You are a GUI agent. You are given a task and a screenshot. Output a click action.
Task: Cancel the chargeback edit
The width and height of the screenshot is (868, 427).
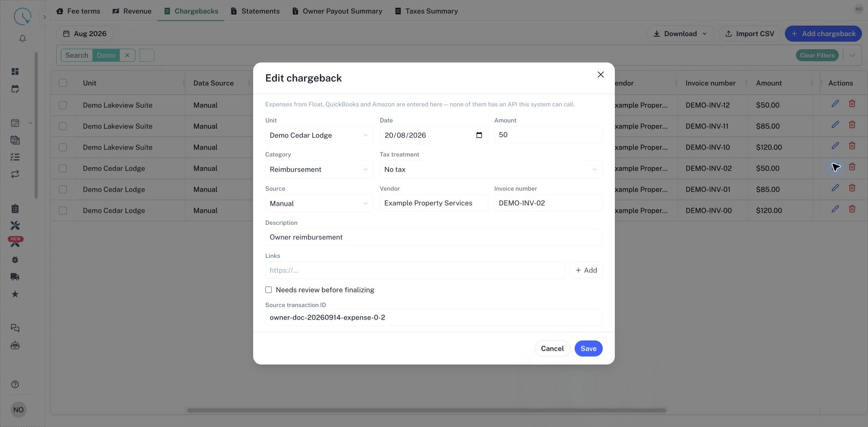pyautogui.click(x=552, y=349)
